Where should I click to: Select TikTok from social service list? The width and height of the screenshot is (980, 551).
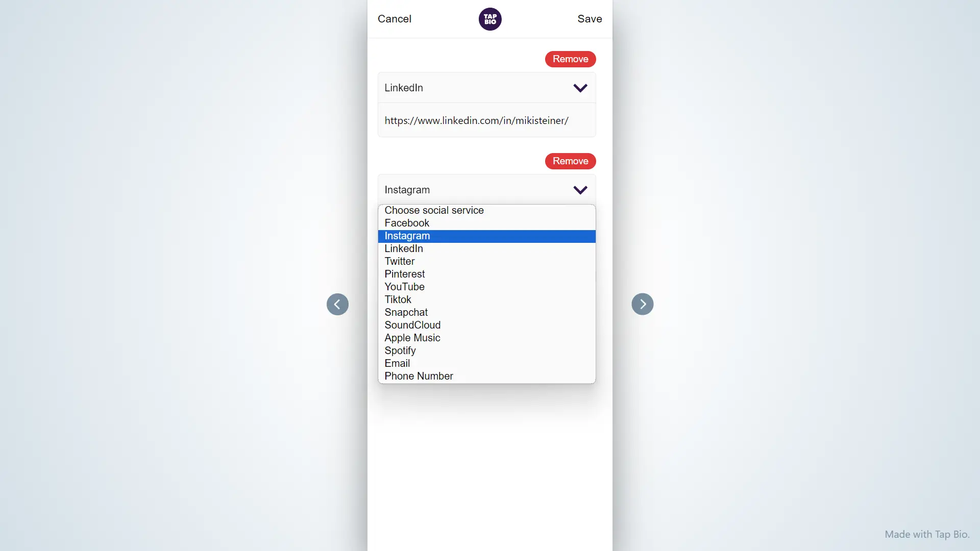click(398, 299)
